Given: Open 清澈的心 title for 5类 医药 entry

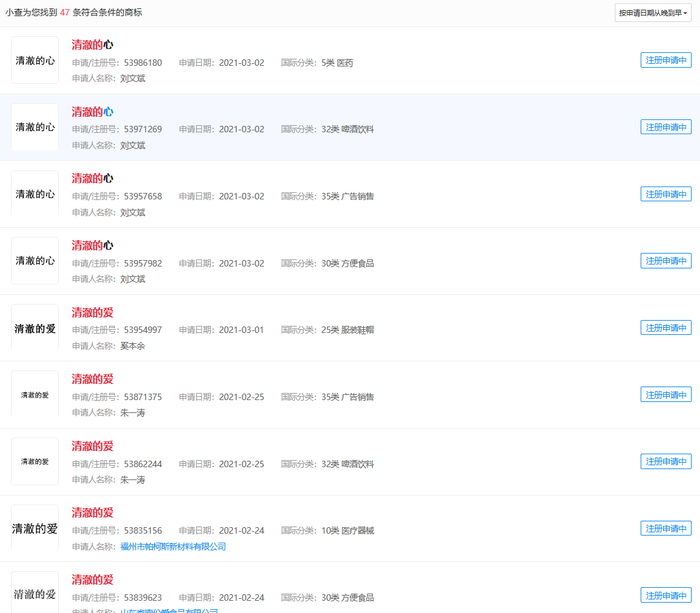Looking at the screenshot, I should [x=92, y=45].
